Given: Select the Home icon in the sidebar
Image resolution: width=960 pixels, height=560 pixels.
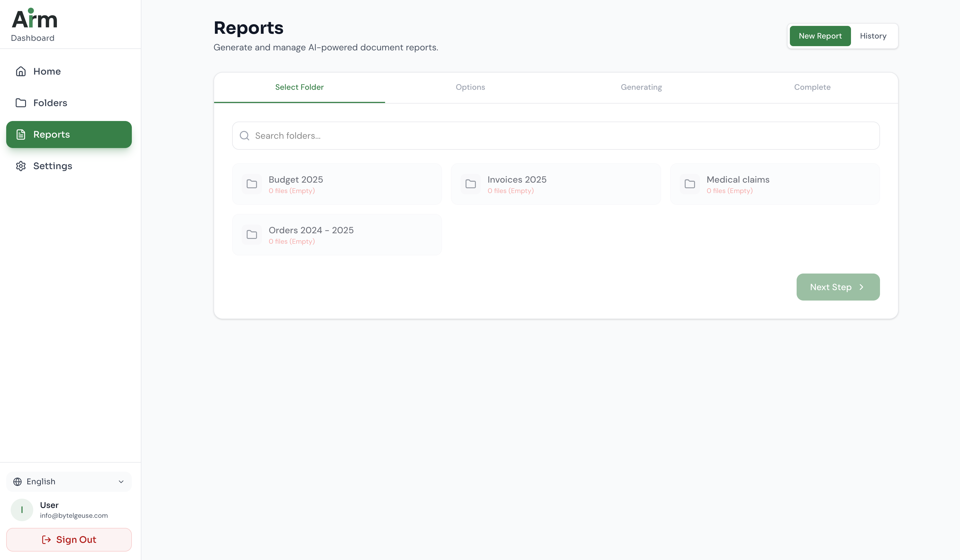Looking at the screenshot, I should tap(21, 71).
